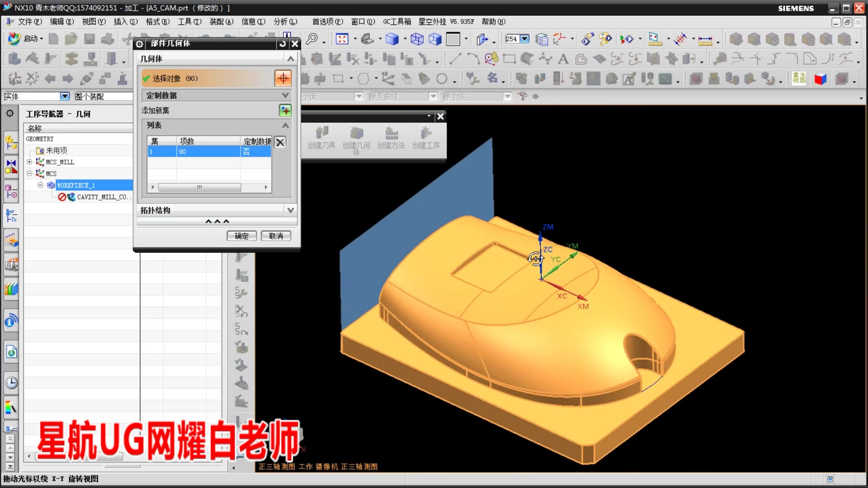Click the add new set icon
The image size is (868, 488).
click(x=285, y=110)
